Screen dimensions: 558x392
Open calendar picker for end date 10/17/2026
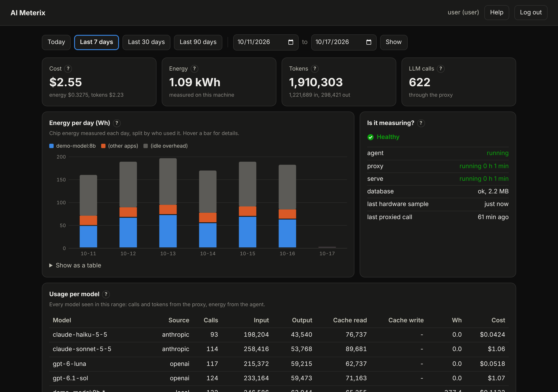(369, 42)
